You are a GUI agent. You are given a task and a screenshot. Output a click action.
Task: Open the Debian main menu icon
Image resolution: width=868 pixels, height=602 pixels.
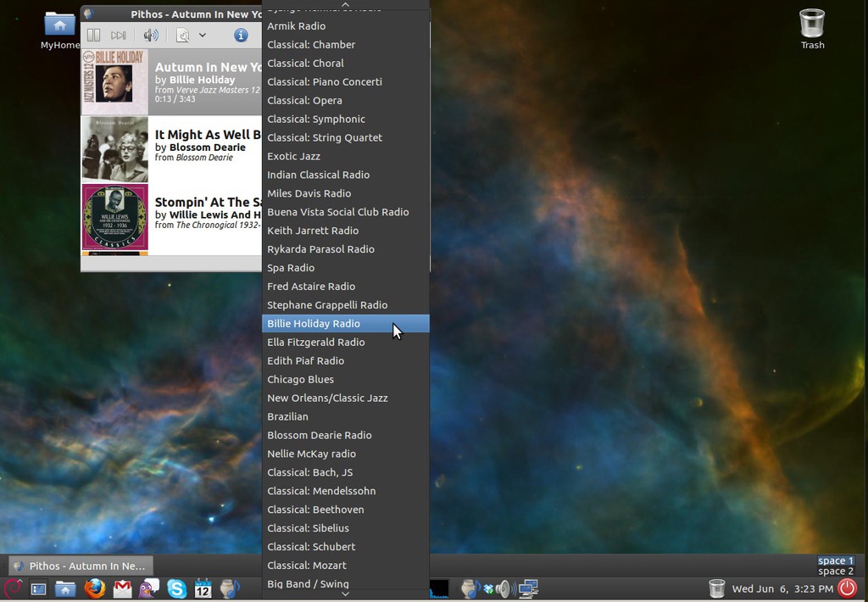click(12, 588)
